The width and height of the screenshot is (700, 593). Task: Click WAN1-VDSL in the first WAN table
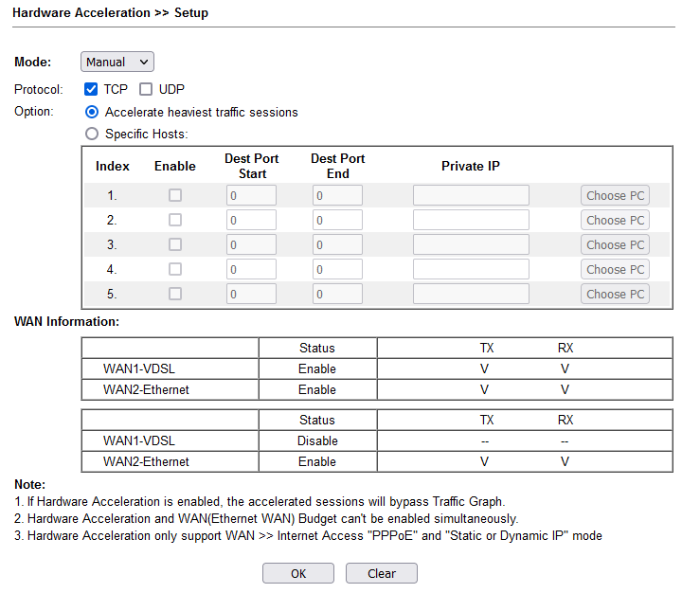139,368
